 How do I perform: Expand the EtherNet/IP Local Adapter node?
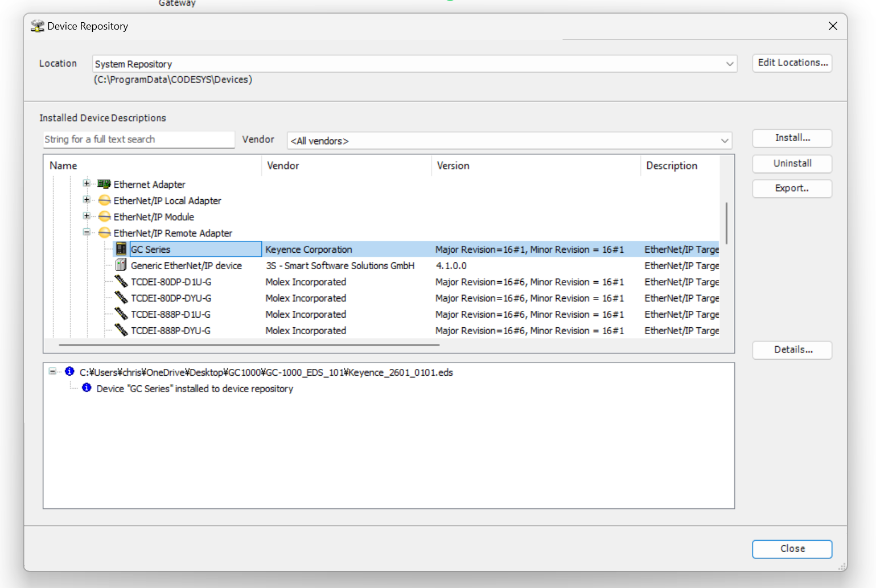click(87, 200)
